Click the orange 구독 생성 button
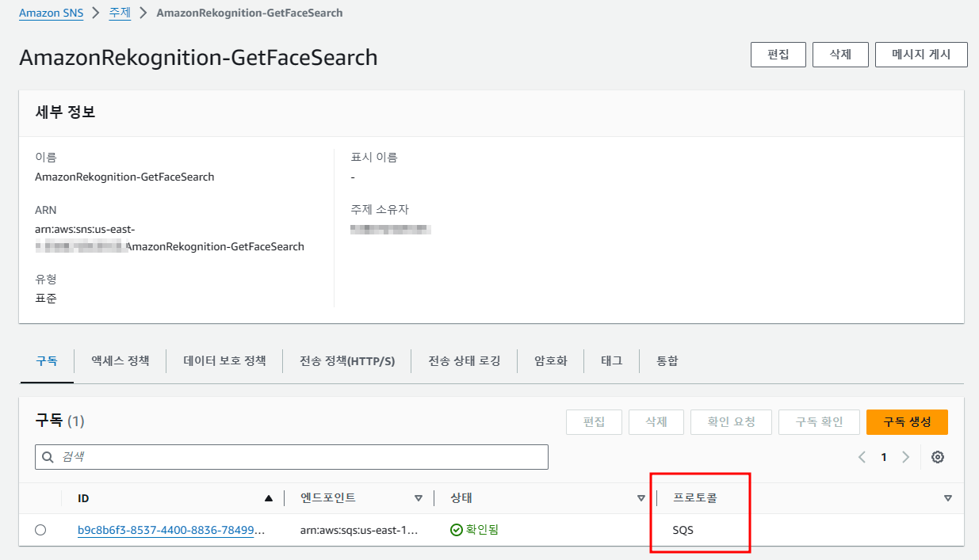The image size is (979, 560). coord(907,422)
